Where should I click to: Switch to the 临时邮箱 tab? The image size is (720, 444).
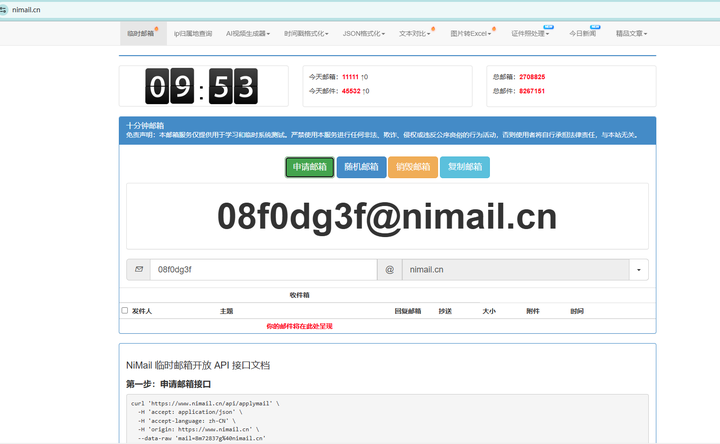click(142, 33)
